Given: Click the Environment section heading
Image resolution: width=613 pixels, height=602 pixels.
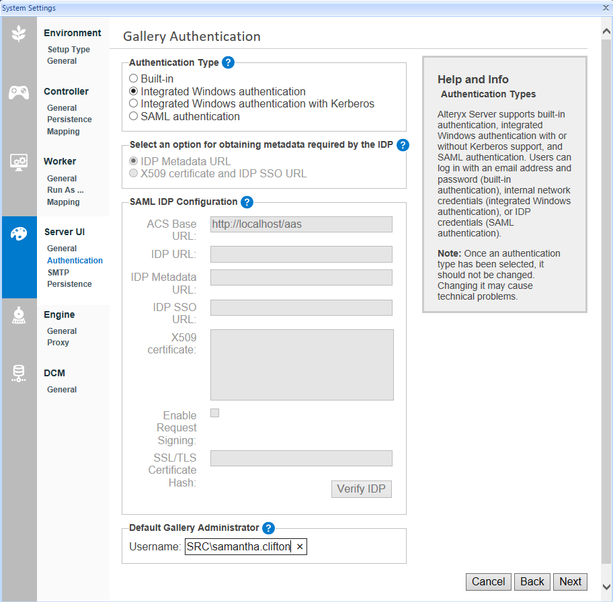Looking at the screenshot, I should [x=72, y=33].
